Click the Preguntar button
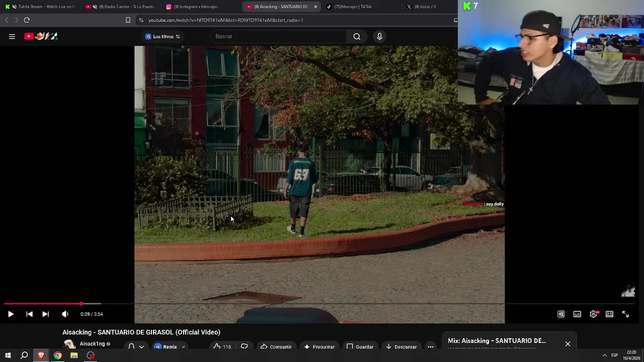 [318, 346]
